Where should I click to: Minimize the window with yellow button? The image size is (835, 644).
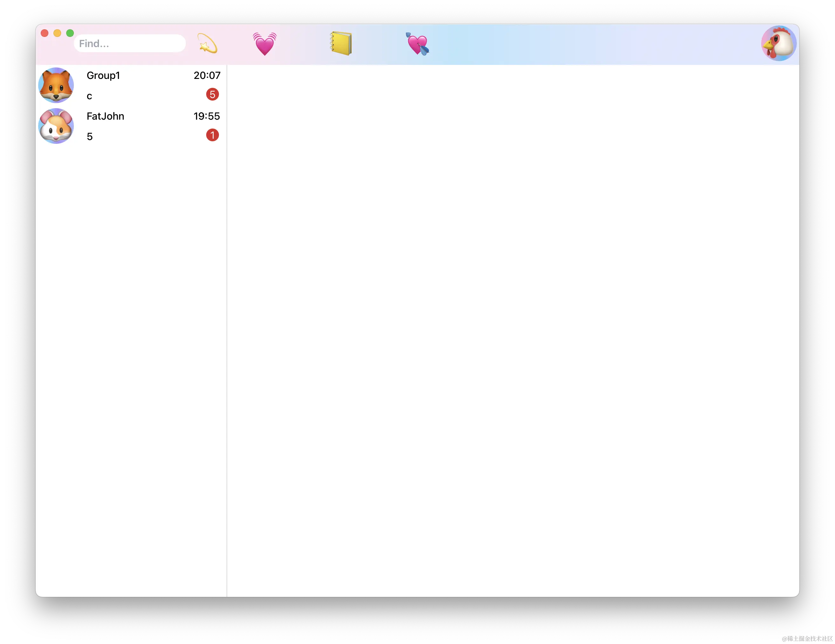click(x=57, y=33)
